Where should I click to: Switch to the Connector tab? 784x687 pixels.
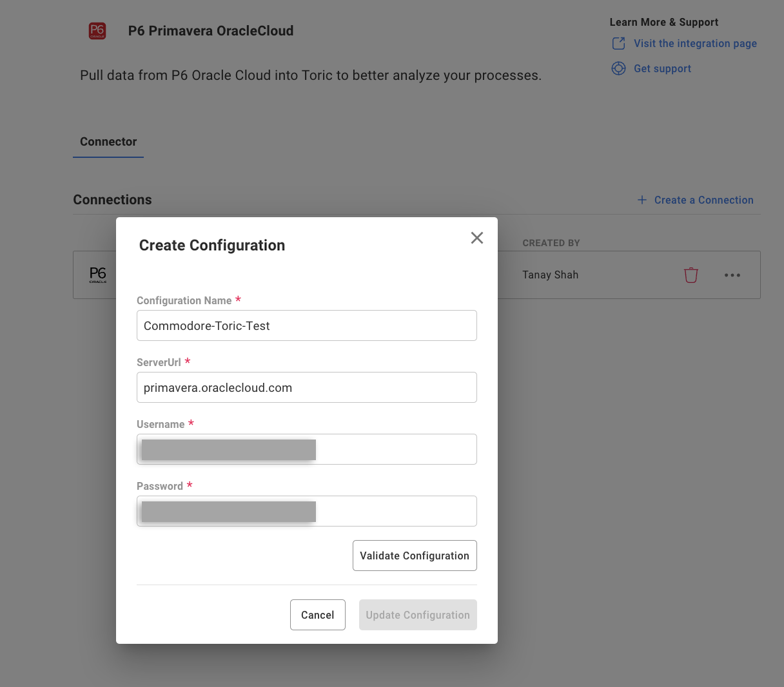[108, 142]
